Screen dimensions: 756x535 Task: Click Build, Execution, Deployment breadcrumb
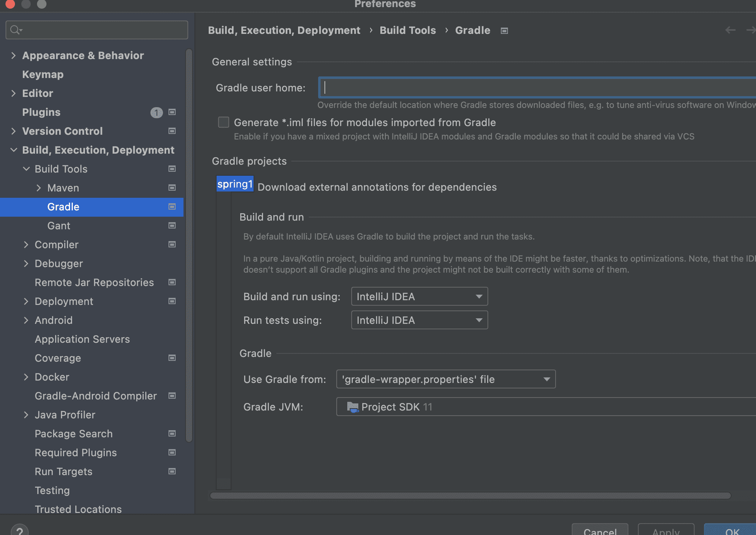[x=284, y=30]
